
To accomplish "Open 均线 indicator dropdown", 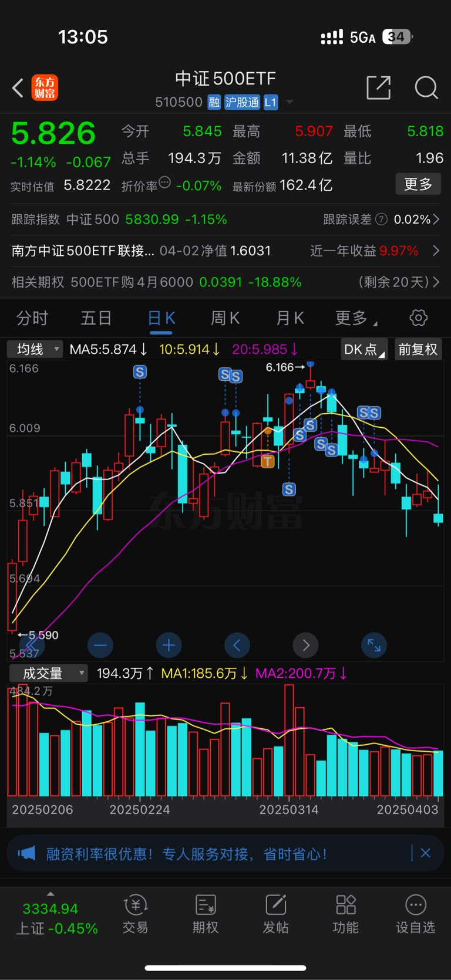I will [x=35, y=350].
